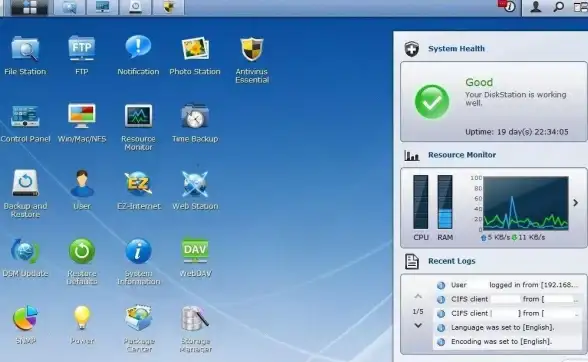Open the Main Menu button in taskbar
588x362 pixels.
click(x=29, y=8)
